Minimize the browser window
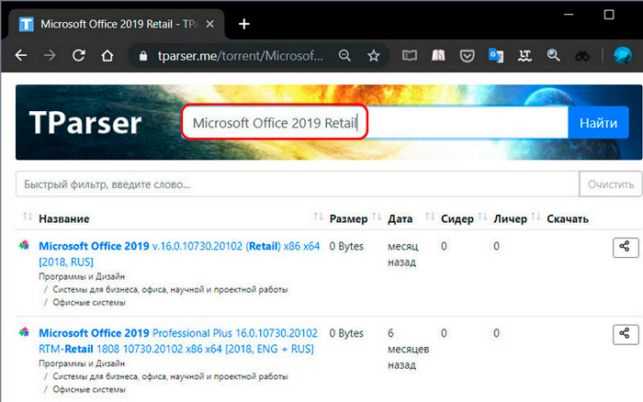The width and height of the screenshot is (643, 402). [568, 14]
